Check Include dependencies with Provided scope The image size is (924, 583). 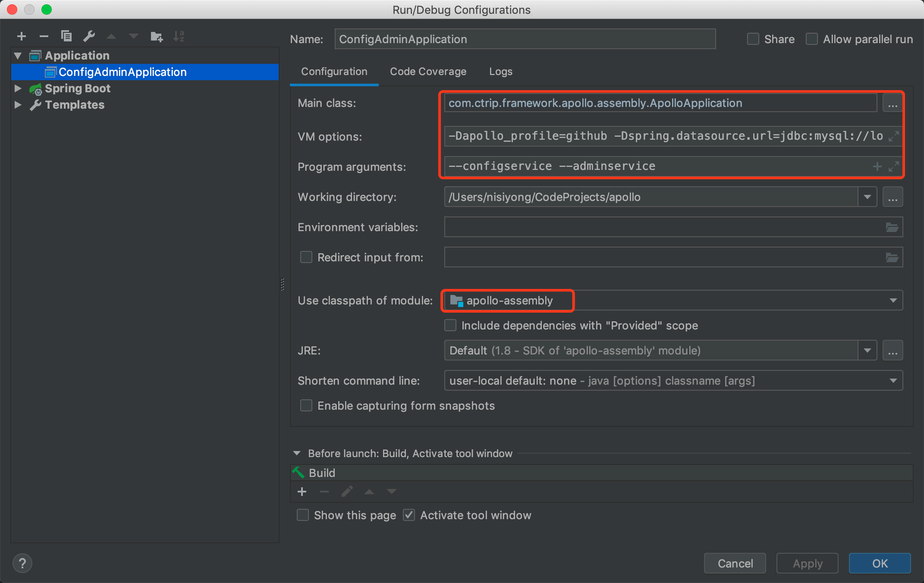coord(450,326)
